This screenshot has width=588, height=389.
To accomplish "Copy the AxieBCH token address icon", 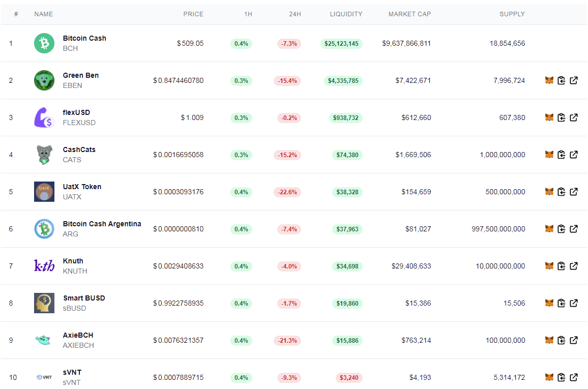I will tap(562, 340).
